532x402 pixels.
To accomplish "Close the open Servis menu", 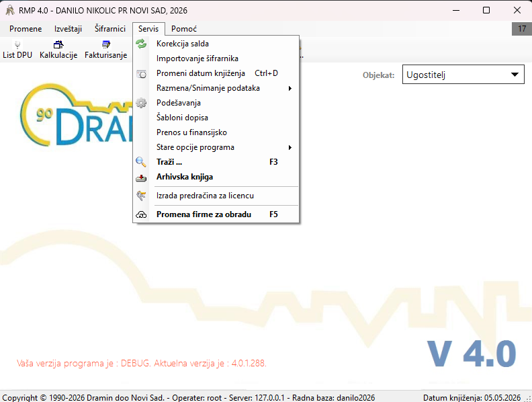I will tap(148, 29).
